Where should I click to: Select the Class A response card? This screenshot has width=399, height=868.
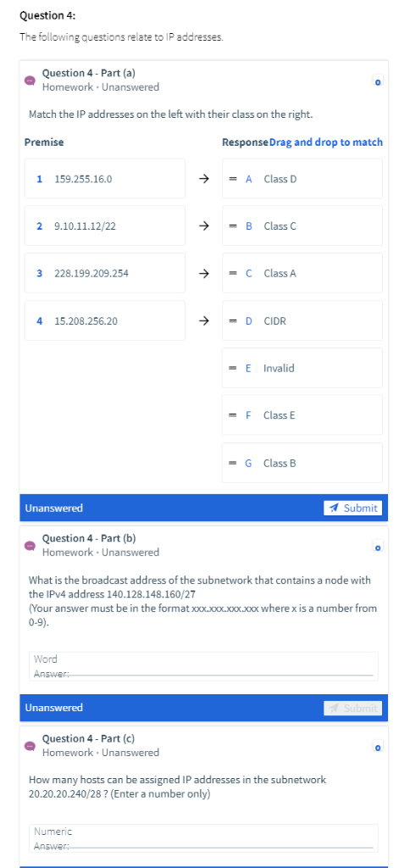(x=302, y=273)
